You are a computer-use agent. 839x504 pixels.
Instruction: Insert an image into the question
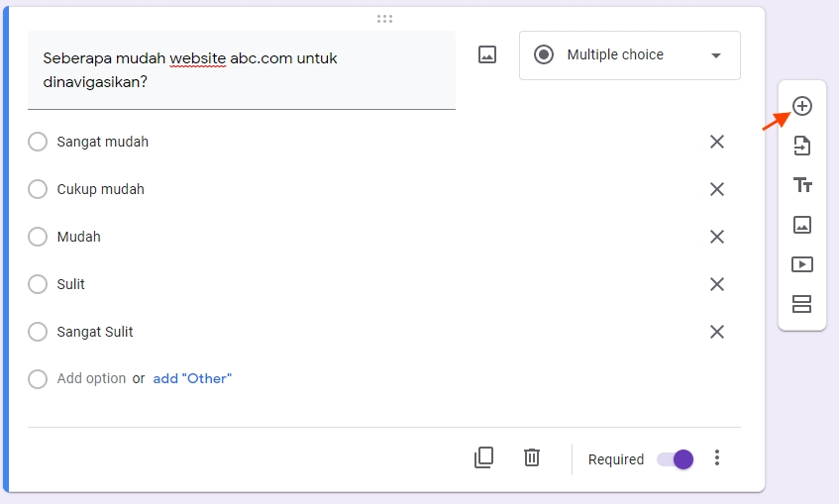point(487,55)
